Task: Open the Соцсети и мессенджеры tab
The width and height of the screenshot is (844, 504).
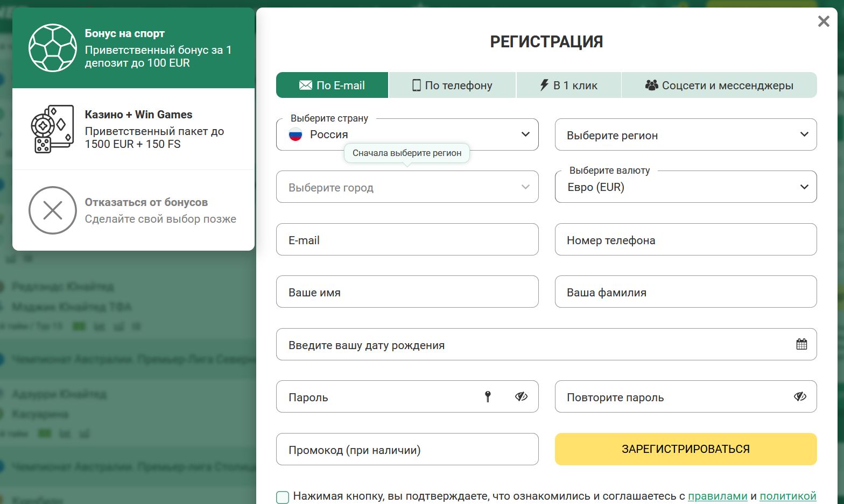Action: click(x=719, y=86)
